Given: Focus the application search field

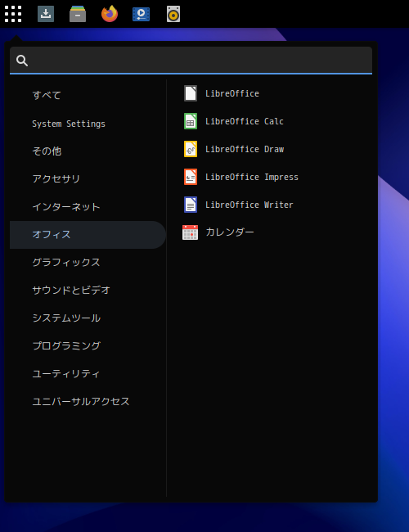Looking at the screenshot, I should [191, 60].
